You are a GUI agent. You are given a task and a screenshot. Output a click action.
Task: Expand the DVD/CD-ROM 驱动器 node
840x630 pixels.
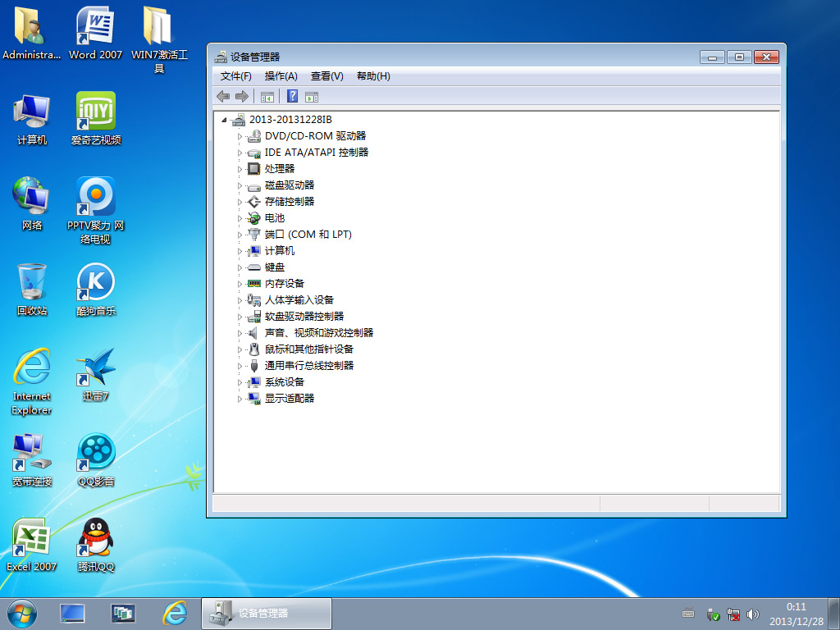point(240,137)
